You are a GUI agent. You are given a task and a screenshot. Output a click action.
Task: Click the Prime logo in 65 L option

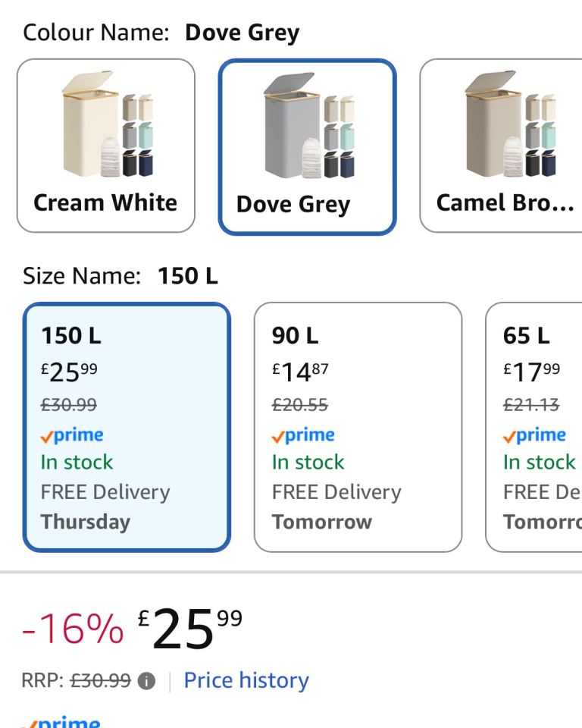coord(534,435)
